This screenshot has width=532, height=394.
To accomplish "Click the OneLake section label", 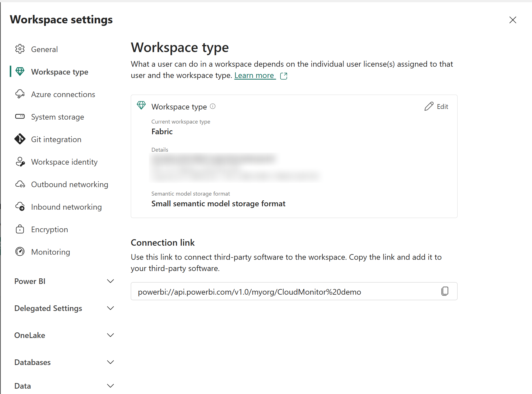I will [30, 335].
